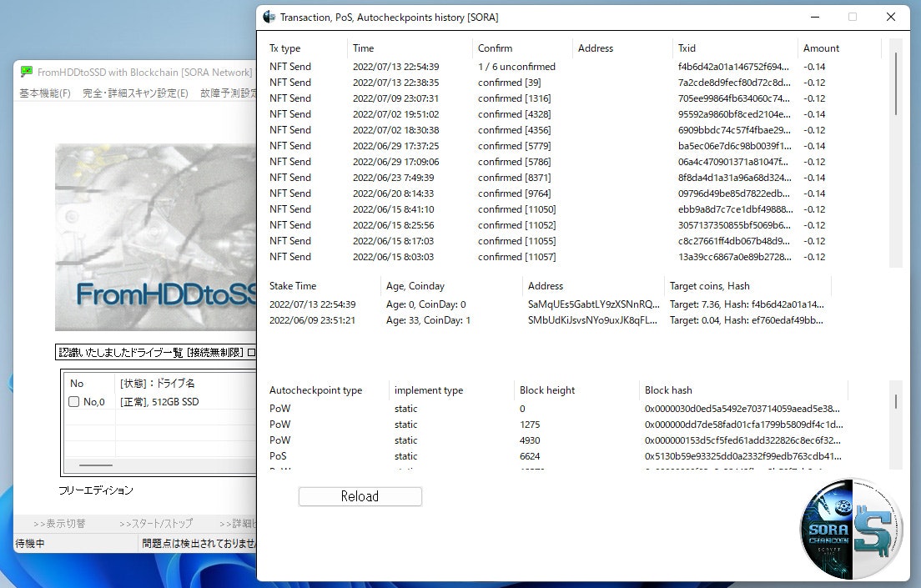This screenshot has width=921, height=588.
Task: Minimize the Transaction history window
Action: (815, 17)
